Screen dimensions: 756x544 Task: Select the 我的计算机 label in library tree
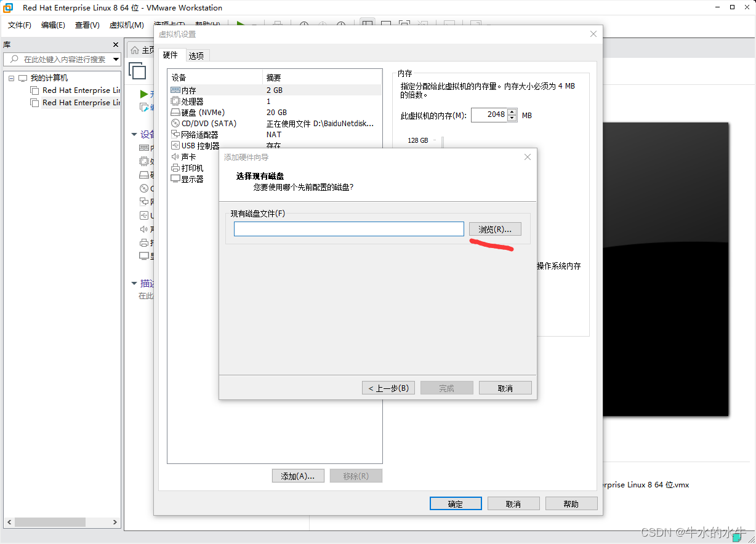(49, 78)
